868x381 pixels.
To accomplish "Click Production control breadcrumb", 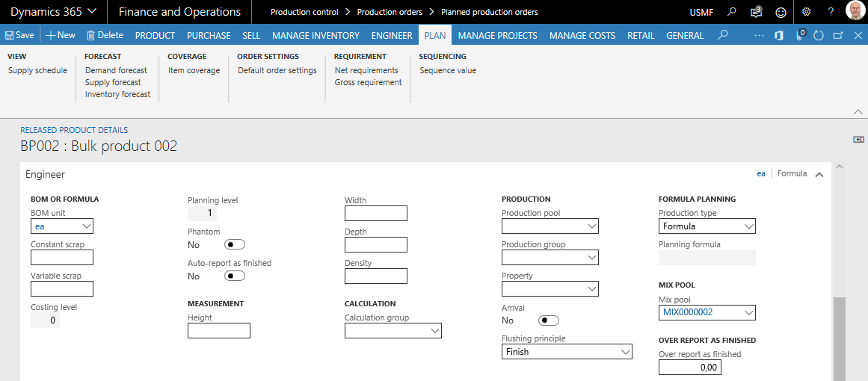I will (x=304, y=12).
